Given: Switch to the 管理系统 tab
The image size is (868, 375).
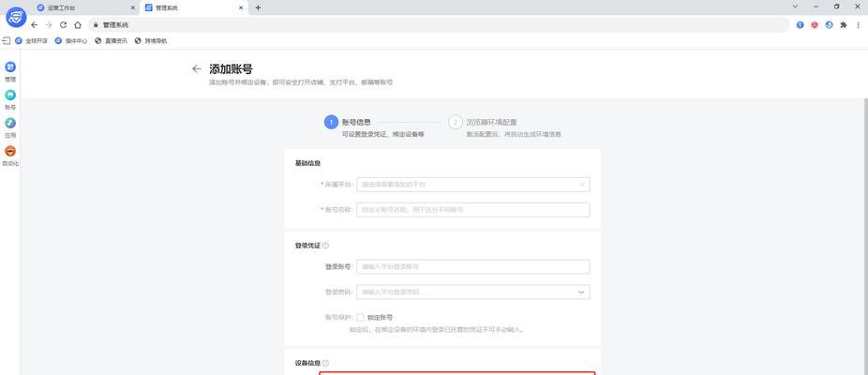Looking at the screenshot, I should [194, 7].
